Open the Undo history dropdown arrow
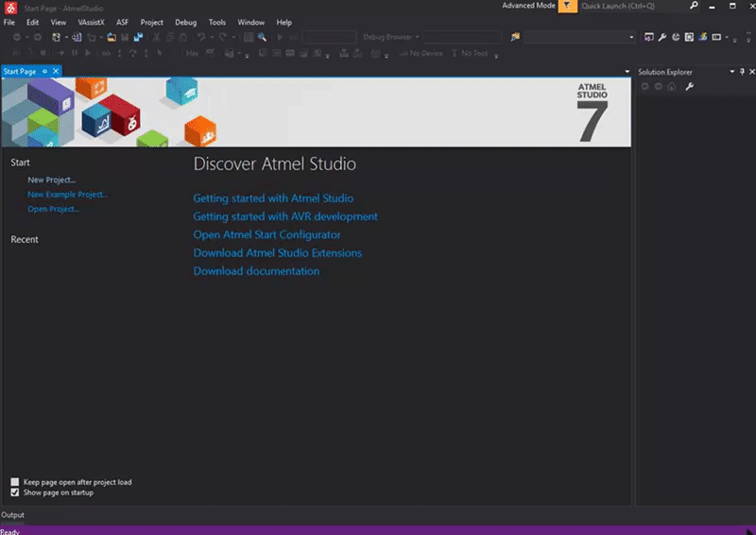 point(212,37)
